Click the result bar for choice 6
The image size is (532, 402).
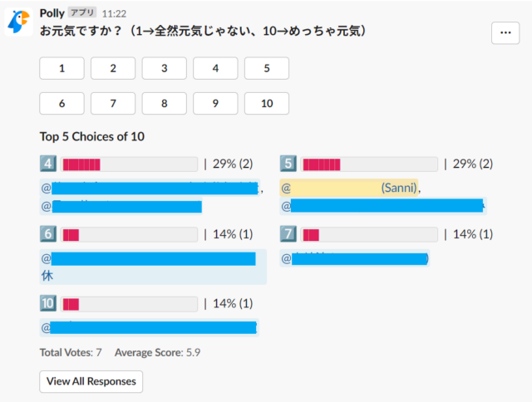click(x=130, y=234)
